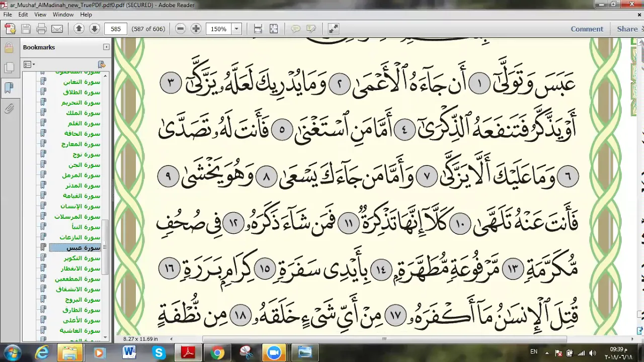The image size is (644, 362).
Task: Choose the highlight text tool icon
Action: (311, 29)
